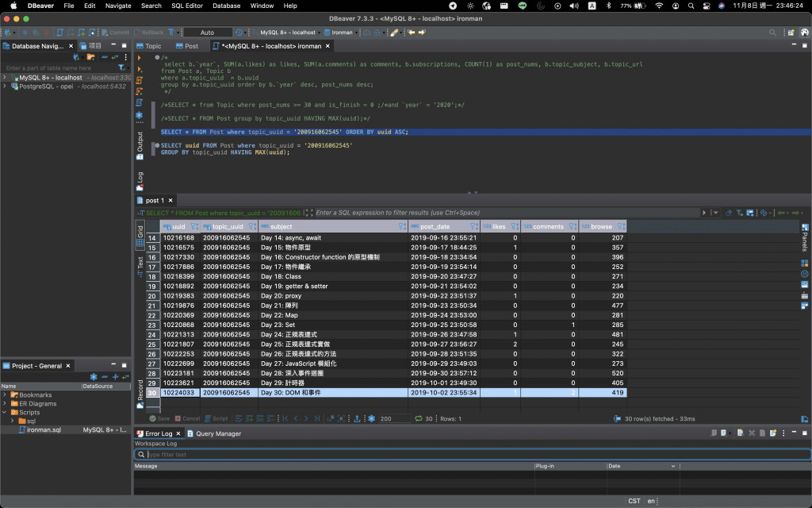Image resolution: width=812 pixels, height=508 pixels.
Task: Click the Commit transaction button
Action: click(x=115, y=33)
